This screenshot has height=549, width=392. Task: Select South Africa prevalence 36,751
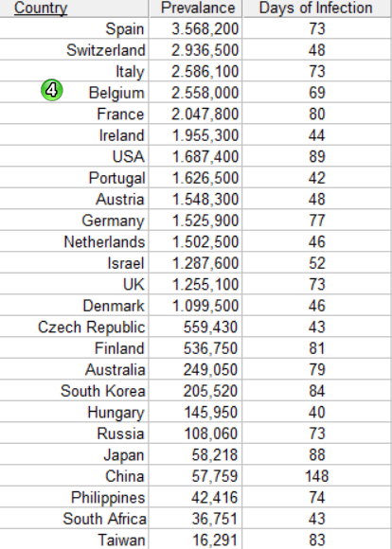[215, 519]
